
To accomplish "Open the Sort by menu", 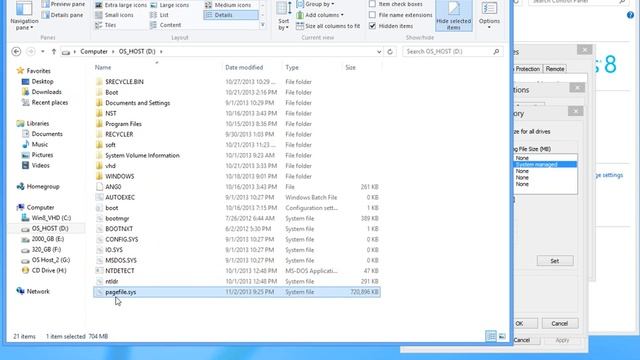I will tap(284, 16).
